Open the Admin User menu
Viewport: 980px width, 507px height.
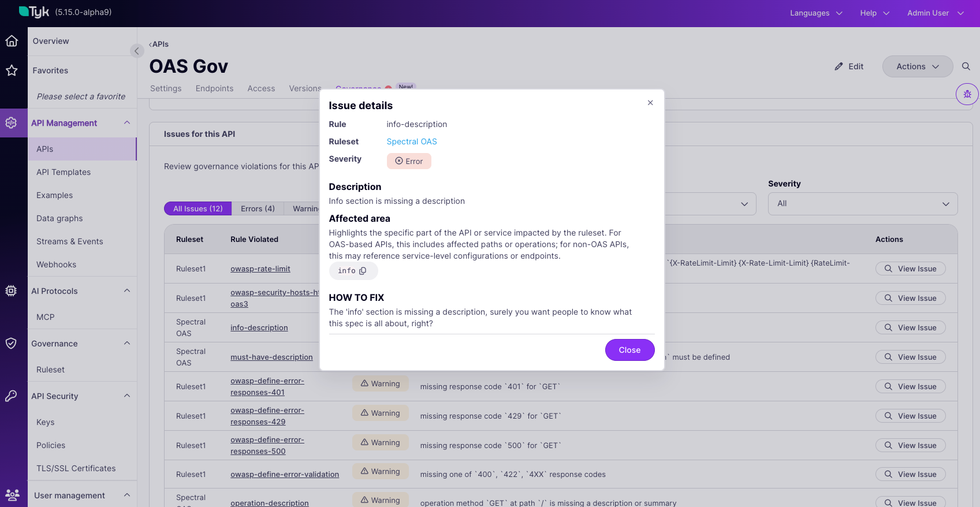coord(936,13)
